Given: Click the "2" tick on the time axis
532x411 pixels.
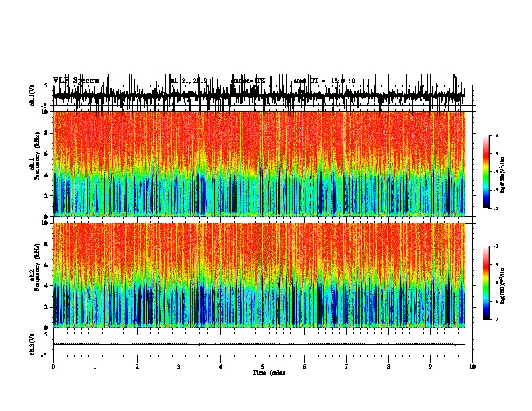Looking at the screenshot, I should click(137, 367).
